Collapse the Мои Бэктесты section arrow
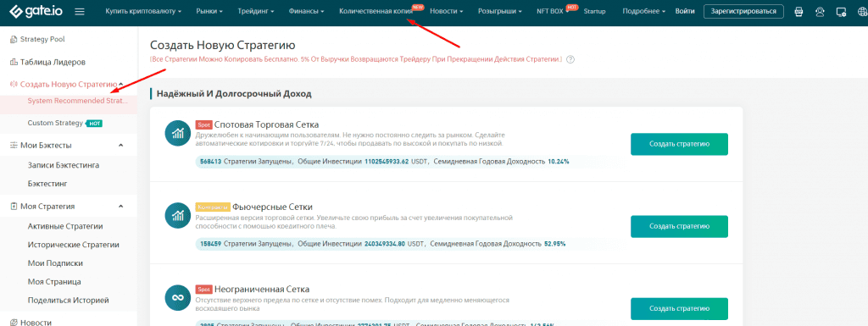The image size is (868, 326). (120, 145)
